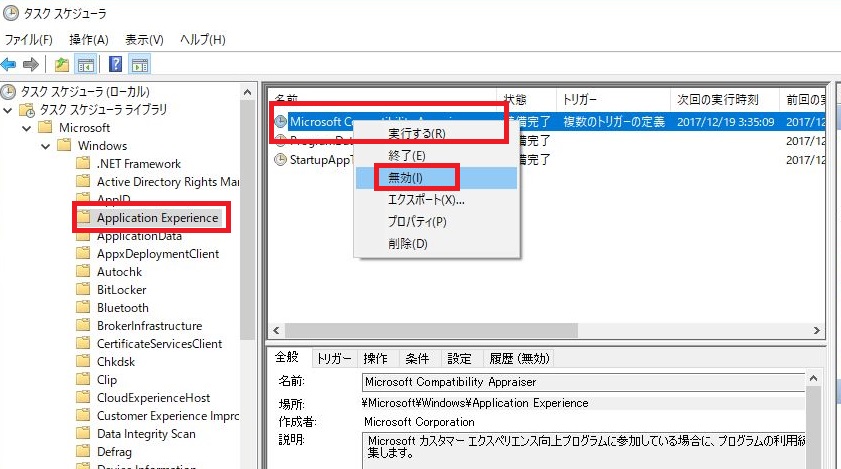Click the Up one level folder icon
Screen dimensions: 841x469
pyautogui.click(x=62, y=65)
